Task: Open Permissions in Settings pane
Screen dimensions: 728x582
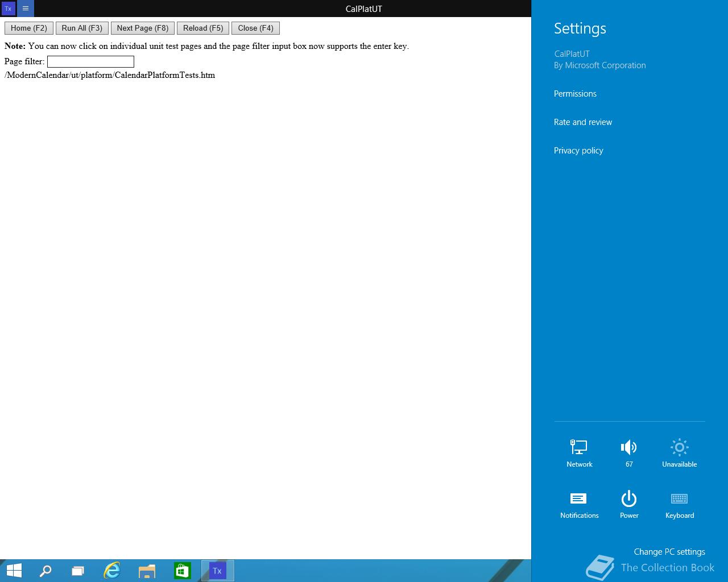Action: point(575,94)
